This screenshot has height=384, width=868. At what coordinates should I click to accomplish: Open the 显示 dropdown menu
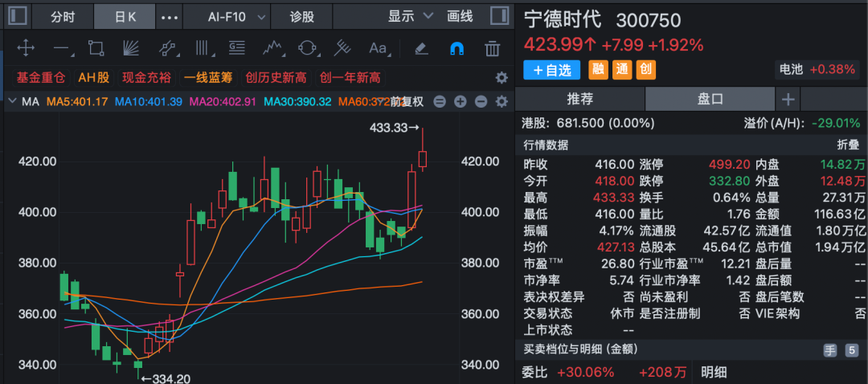[410, 16]
